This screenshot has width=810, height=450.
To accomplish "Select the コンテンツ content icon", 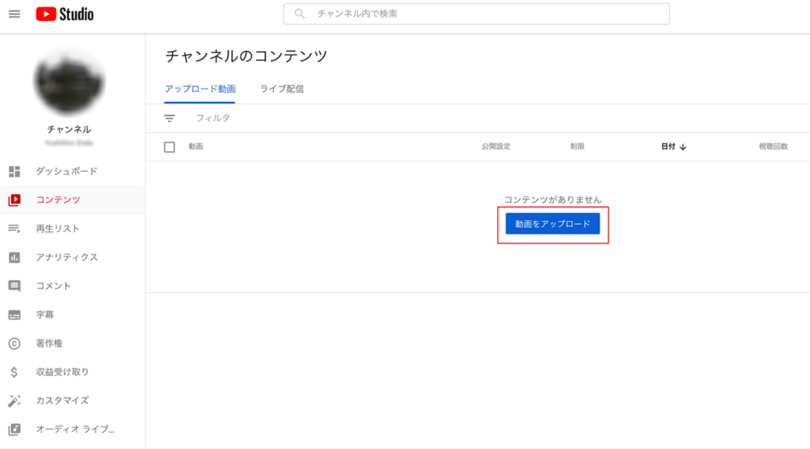I will [14, 200].
